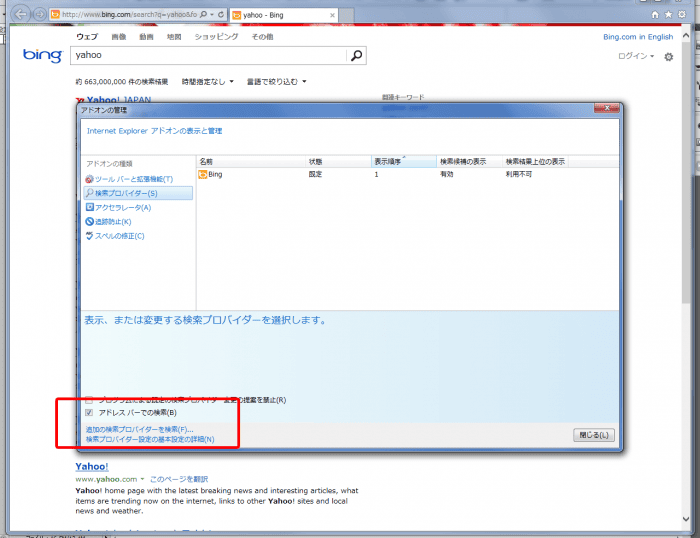Sort by the 状態 column header
Viewport: 700px width, 538px height.
338,162
